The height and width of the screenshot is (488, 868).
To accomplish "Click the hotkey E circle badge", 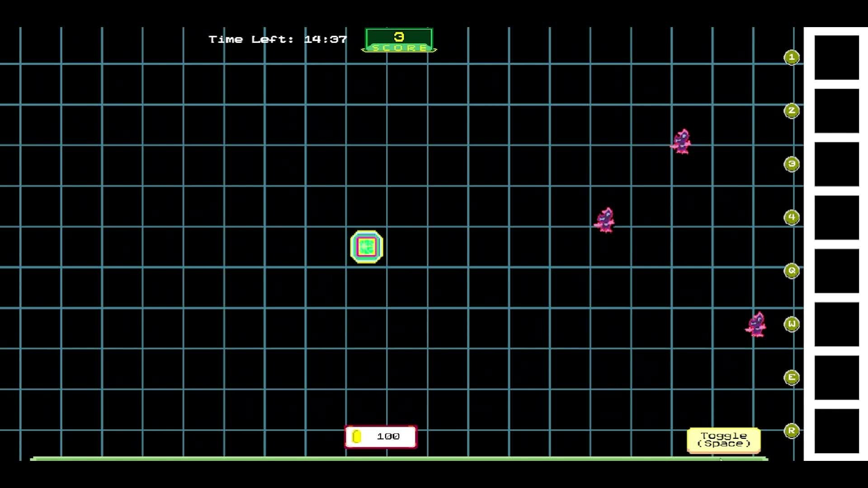I will coord(792,377).
